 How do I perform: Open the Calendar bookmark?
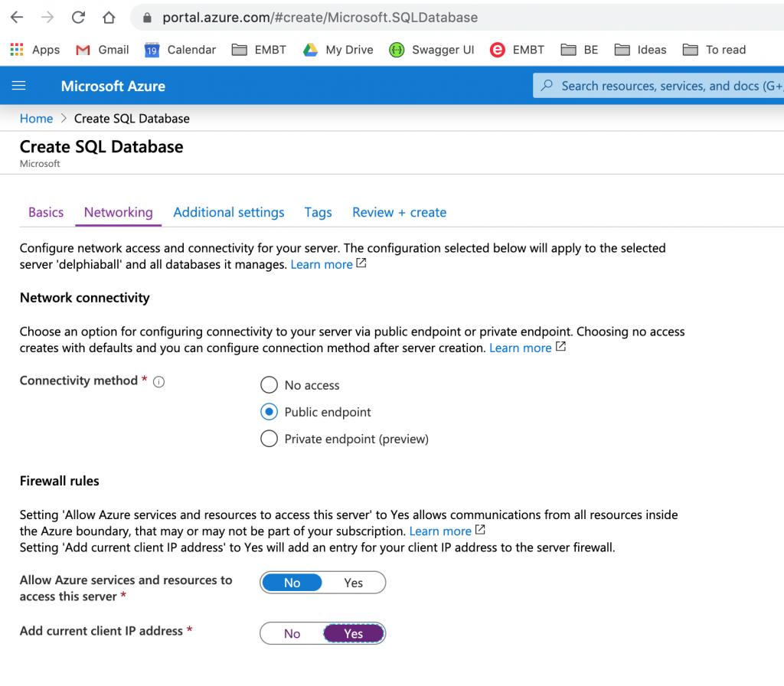point(180,50)
